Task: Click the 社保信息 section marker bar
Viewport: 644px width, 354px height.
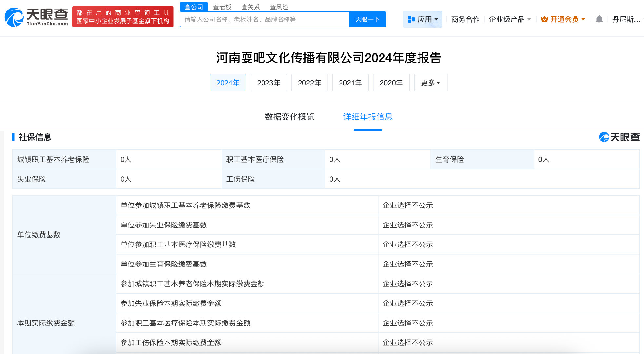Action: [13, 137]
